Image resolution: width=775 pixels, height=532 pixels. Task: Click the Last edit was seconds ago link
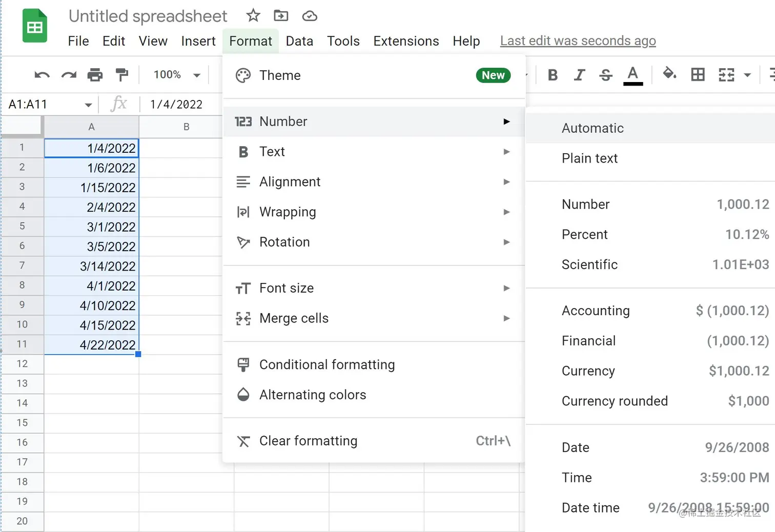[x=578, y=40]
